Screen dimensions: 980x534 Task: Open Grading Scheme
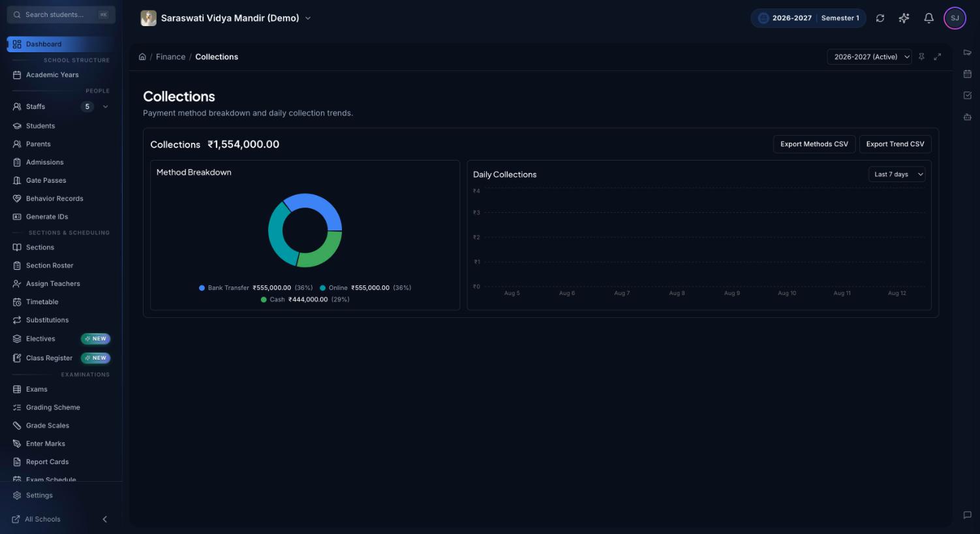[x=61, y=407]
